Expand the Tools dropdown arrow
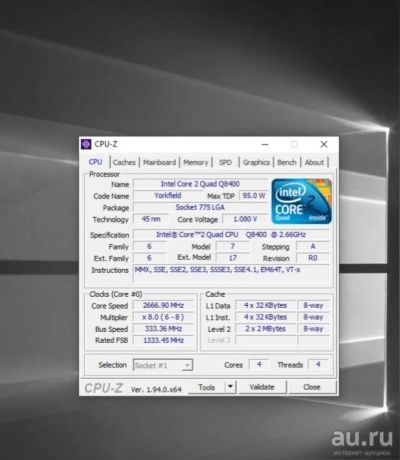This screenshot has height=460, width=400. click(230, 387)
